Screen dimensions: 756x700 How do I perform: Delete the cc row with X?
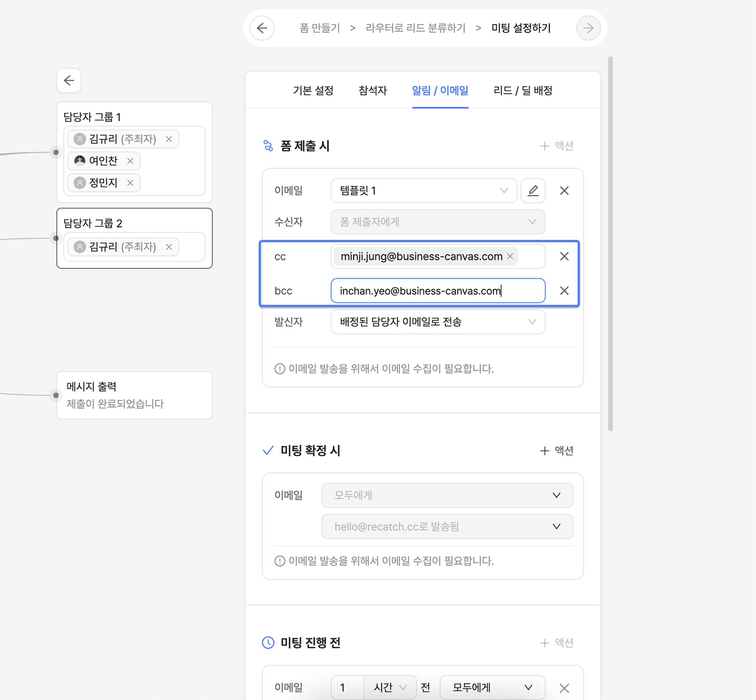pos(564,256)
